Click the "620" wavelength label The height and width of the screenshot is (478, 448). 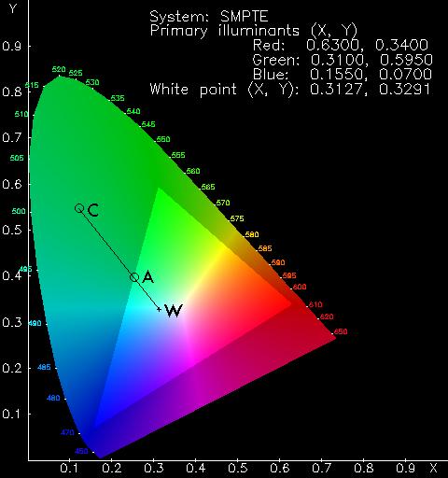(327, 316)
